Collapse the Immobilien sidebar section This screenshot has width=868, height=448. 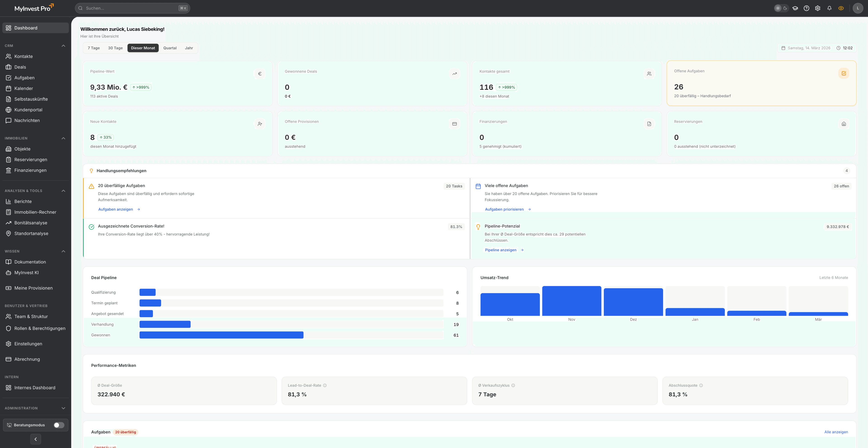tap(63, 138)
